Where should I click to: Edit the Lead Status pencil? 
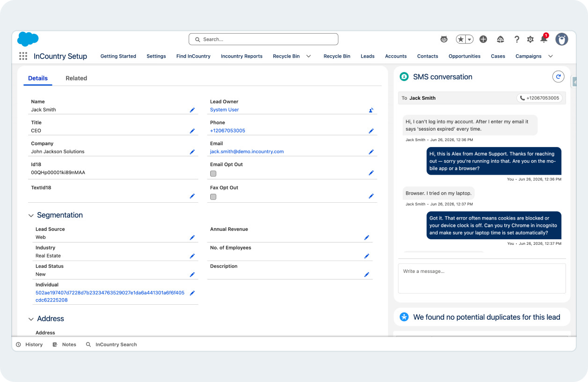(x=192, y=275)
